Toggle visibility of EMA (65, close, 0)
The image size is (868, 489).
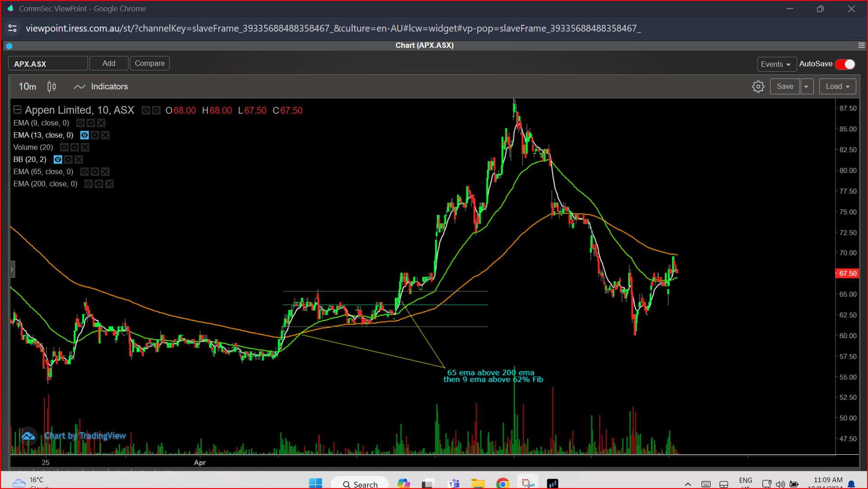(84, 171)
